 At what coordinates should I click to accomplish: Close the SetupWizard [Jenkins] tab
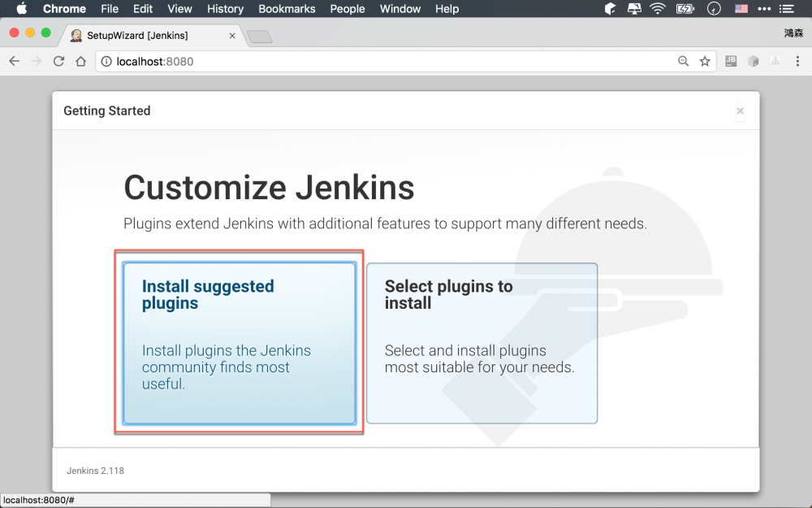click(231, 36)
